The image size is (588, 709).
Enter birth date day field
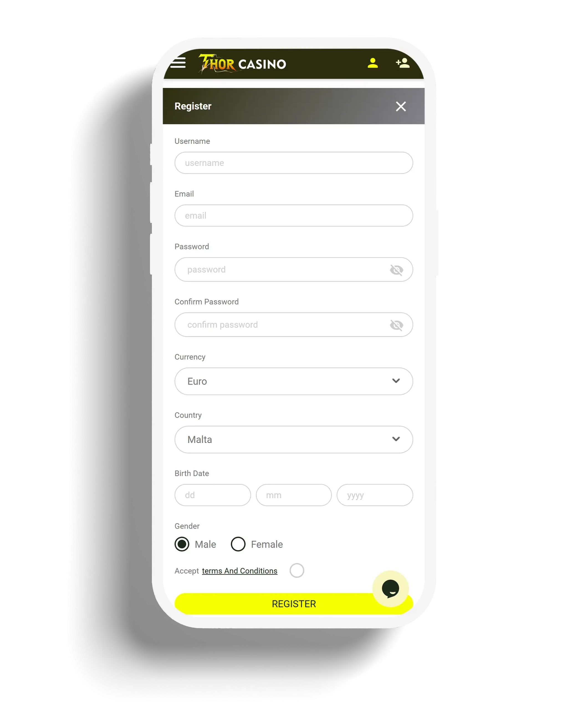click(x=212, y=495)
